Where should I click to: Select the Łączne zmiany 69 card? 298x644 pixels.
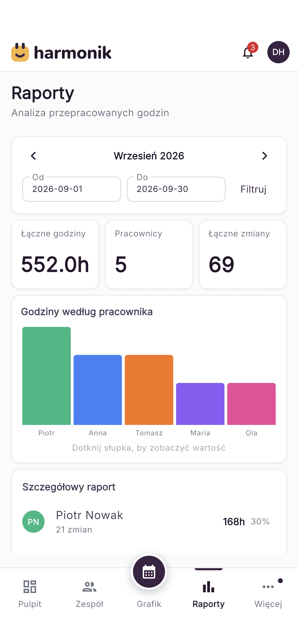243,255
